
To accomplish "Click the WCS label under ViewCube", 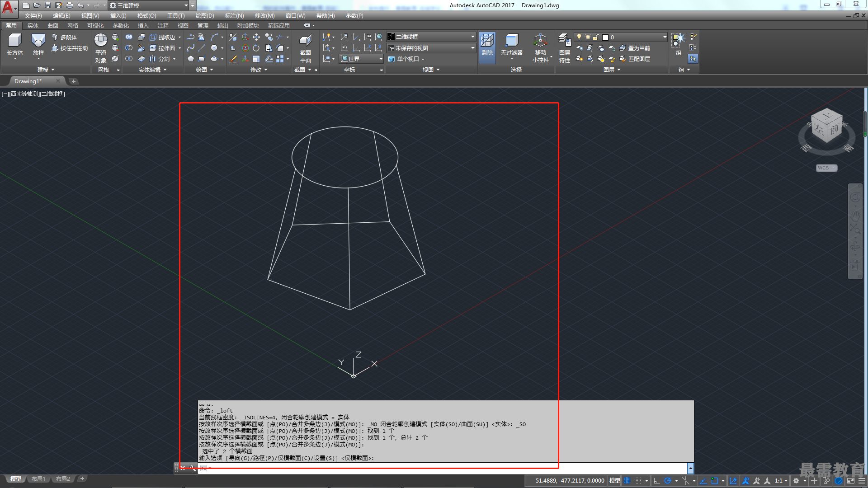I will [x=826, y=168].
